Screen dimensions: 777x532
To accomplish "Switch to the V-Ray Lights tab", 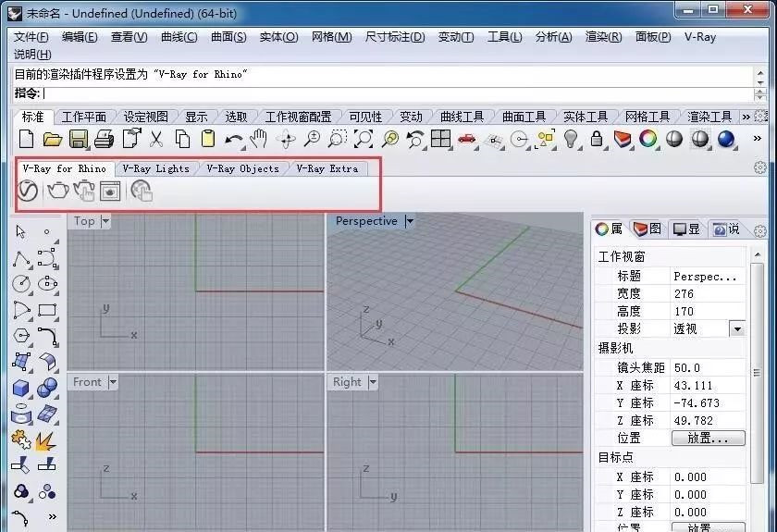I will 155,168.
